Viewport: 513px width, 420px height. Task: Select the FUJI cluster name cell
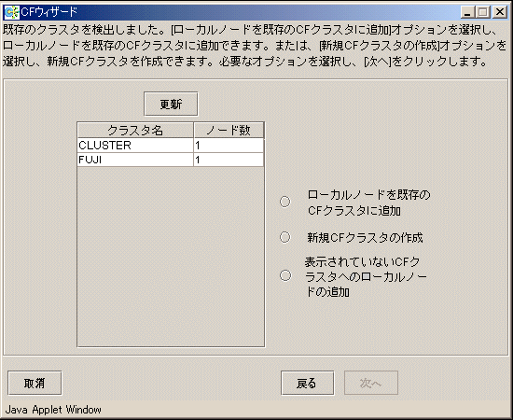[x=135, y=160]
